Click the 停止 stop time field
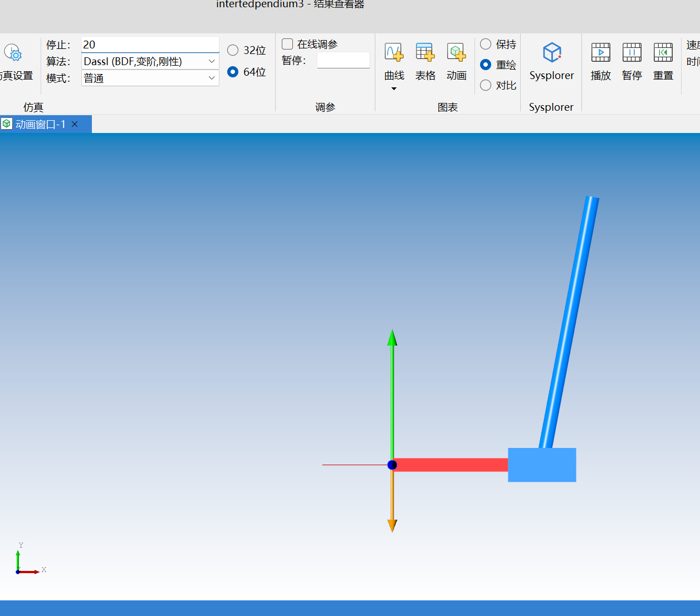Image resolution: width=700 pixels, height=616 pixels. tap(150, 45)
